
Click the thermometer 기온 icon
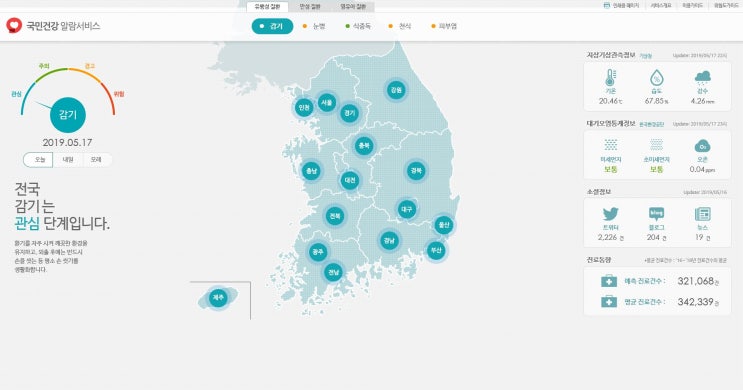[610, 78]
